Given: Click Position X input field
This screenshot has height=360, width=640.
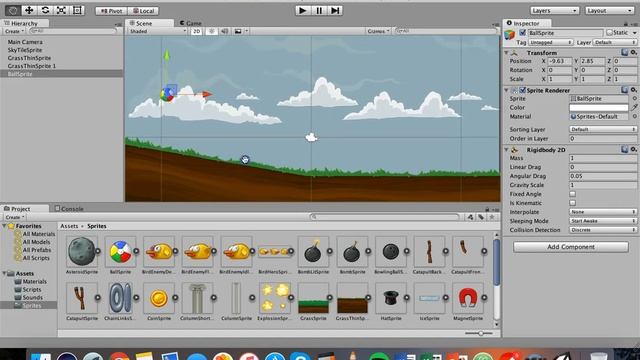Looking at the screenshot, I should 560,61.
